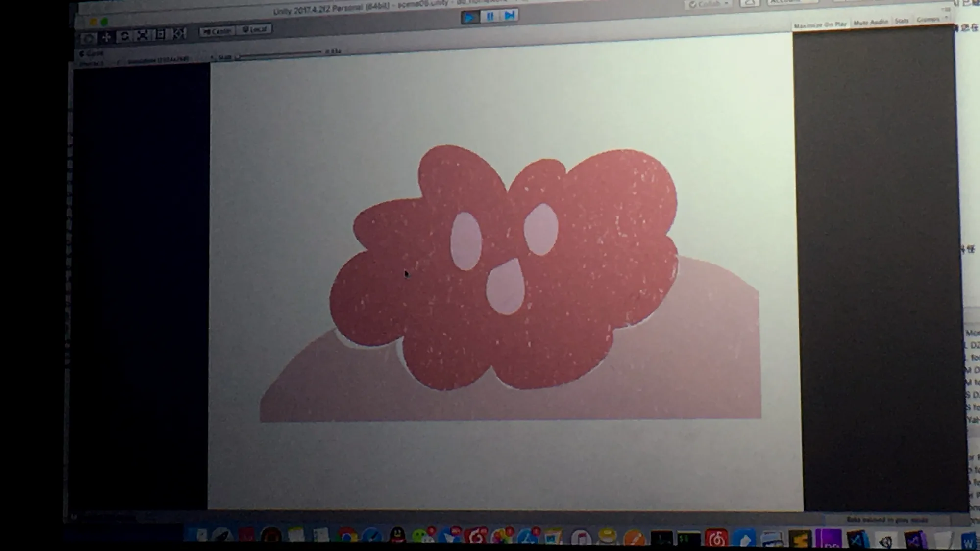This screenshot has height=551, width=980.
Task: Toggle Maximize On Play
Action: [820, 24]
